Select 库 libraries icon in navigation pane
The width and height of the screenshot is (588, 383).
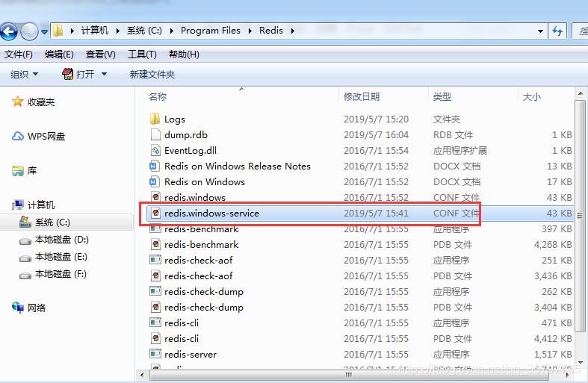[18, 171]
